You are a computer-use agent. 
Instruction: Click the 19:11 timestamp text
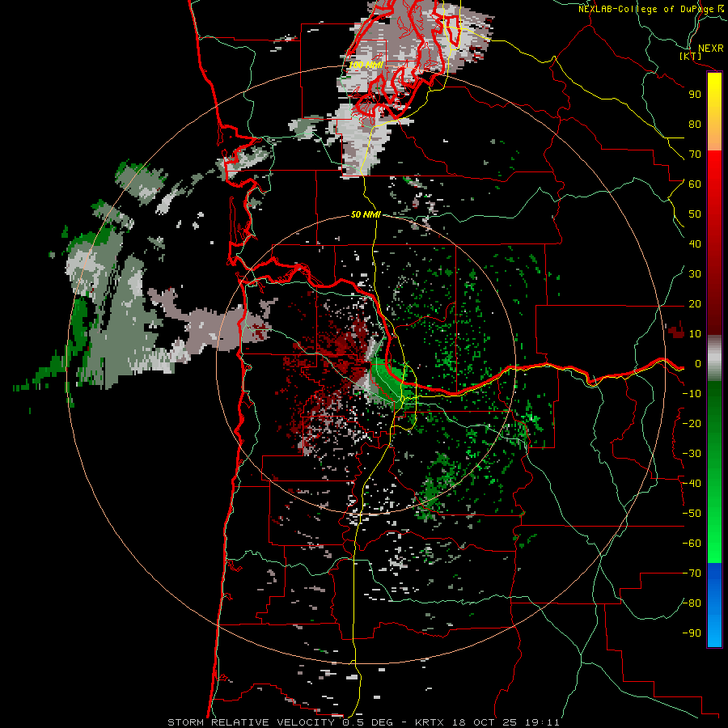click(542, 722)
